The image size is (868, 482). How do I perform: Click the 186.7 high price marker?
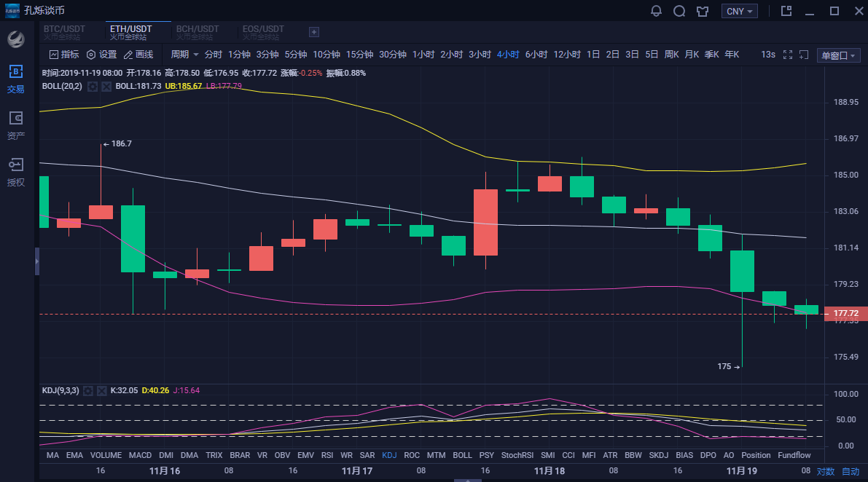pos(117,143)
